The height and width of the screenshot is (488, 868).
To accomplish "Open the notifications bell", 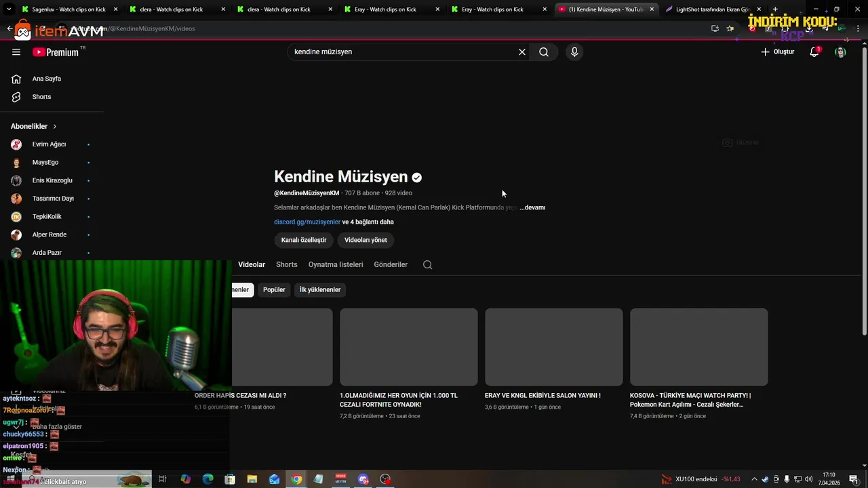I will pos(814,52).
